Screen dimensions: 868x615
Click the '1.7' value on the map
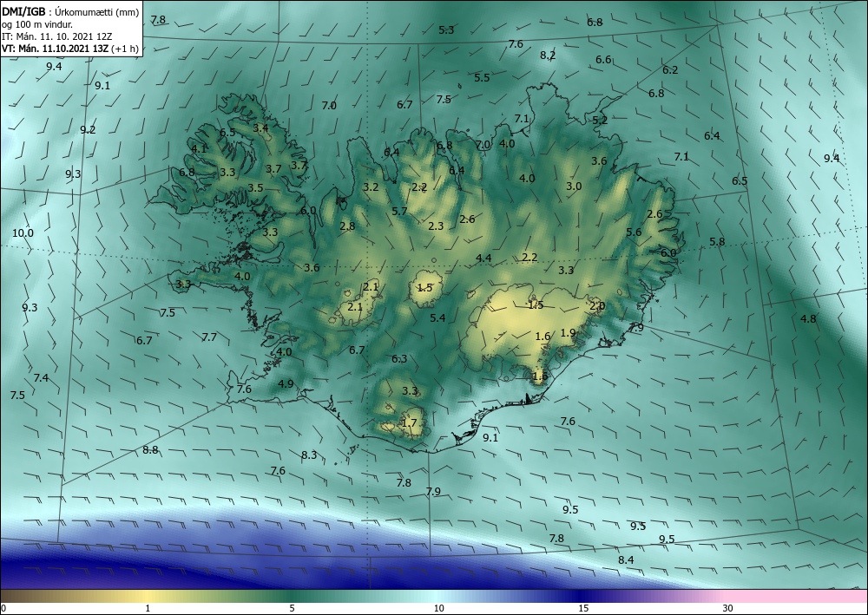tap(409, 423)
